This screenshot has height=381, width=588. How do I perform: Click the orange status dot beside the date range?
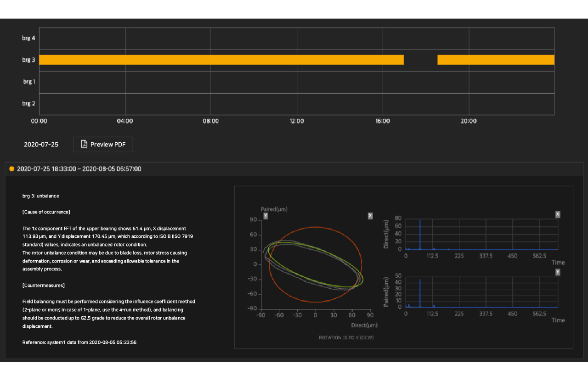point(12,169)
